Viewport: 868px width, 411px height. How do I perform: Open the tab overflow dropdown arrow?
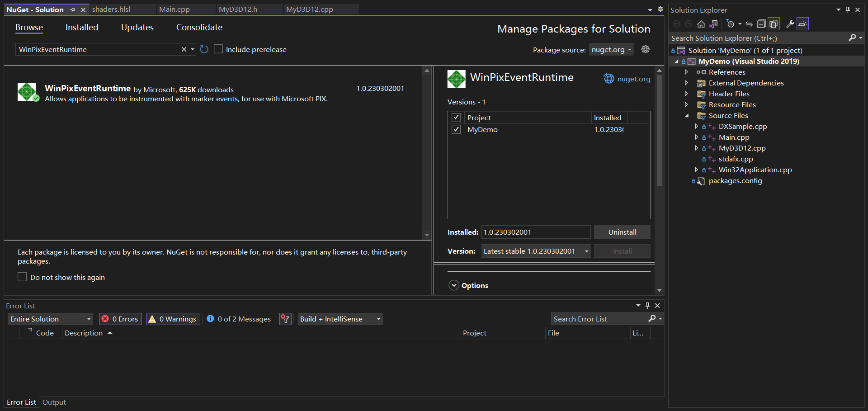[x=650, y=9]
